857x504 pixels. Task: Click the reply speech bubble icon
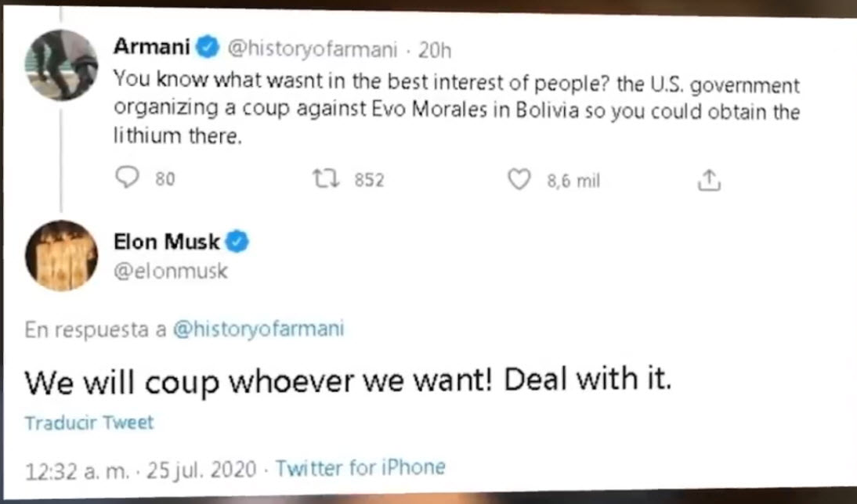pyautogui.click(x=127, y=180)
